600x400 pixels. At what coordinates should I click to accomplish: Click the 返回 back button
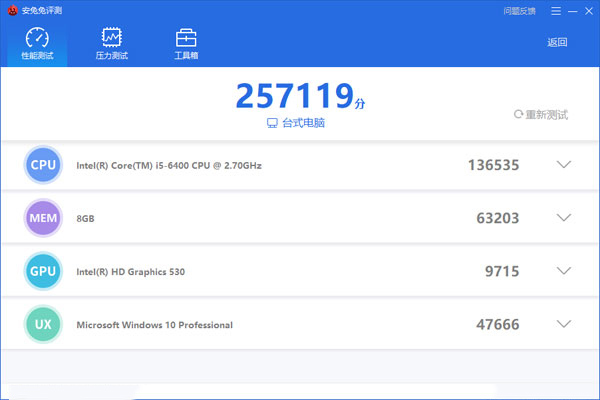point(557,42)
